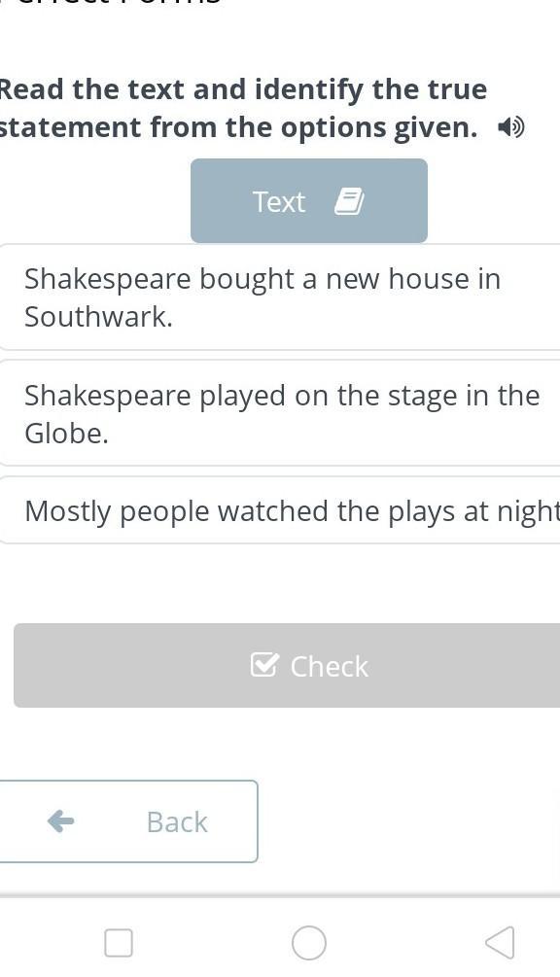Open Android recent apps square icon

[119, 943]
